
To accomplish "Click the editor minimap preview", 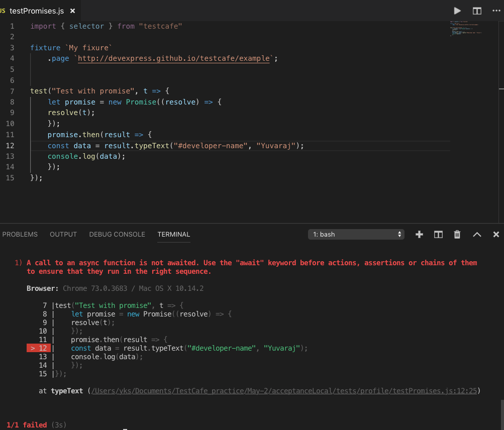I will tap(466, 28).
